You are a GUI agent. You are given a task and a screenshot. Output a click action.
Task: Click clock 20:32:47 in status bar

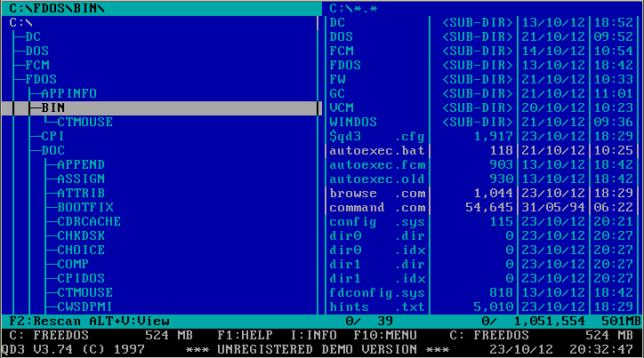[x=601, y=349]
